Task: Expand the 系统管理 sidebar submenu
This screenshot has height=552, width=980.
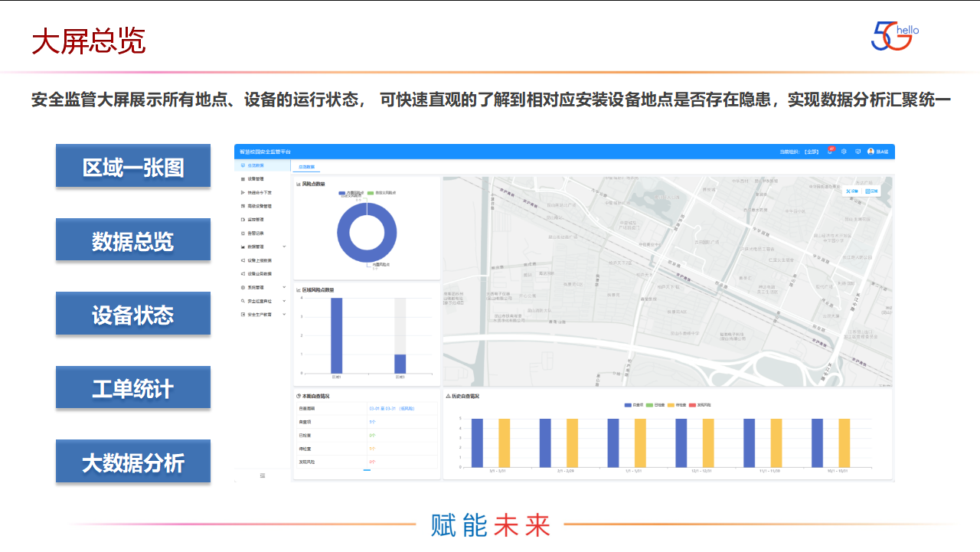Action: pyautogui.click(x=284, y=287)
